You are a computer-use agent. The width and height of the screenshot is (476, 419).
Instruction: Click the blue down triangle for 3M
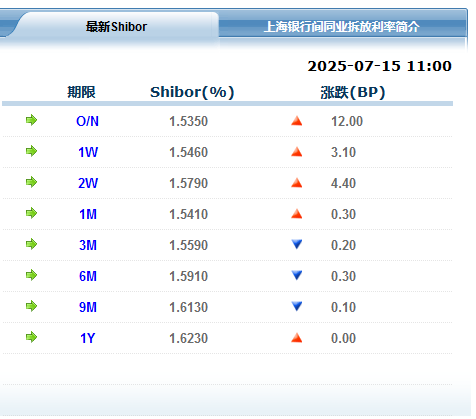297,244
